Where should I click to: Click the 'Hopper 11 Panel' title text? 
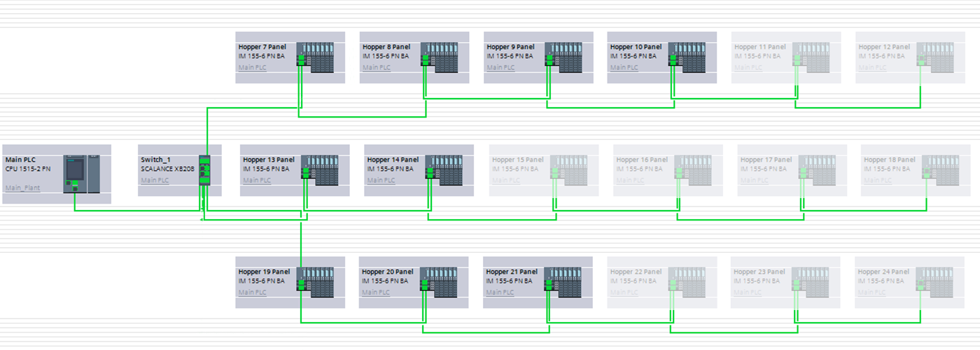(760, 47)
